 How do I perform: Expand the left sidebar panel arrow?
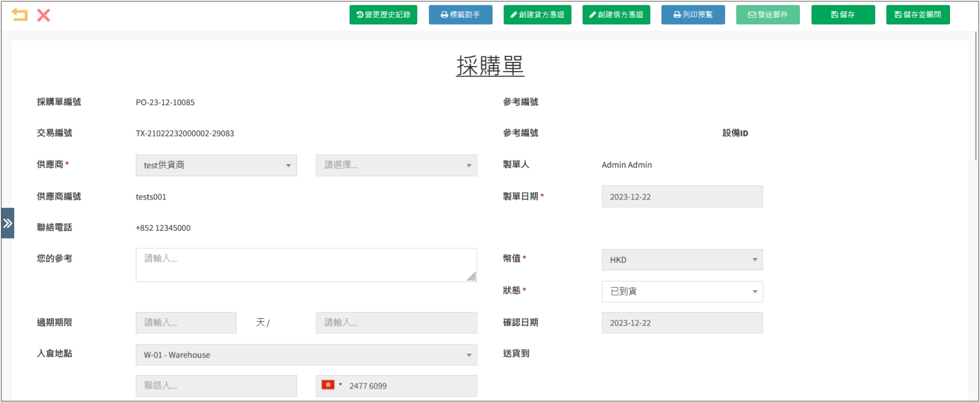click(7, 223)
